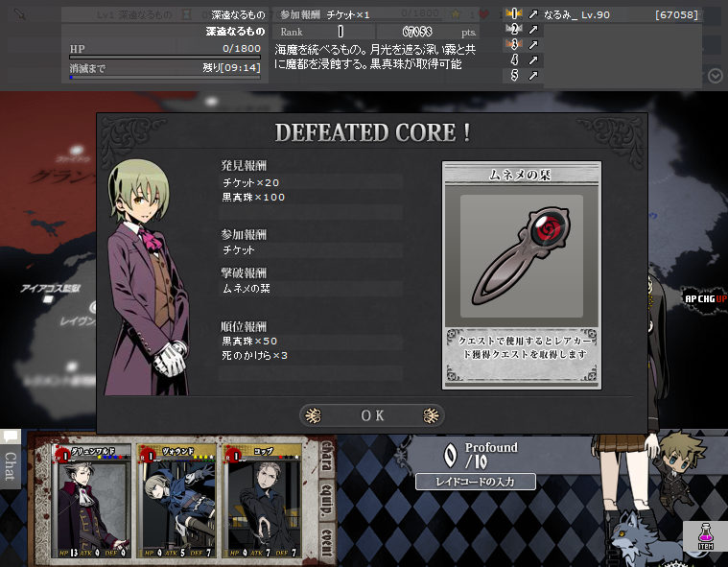The height and width of the screenshot is (567, 728).
Task: Select the ヴォランド character card
Action: coord(176,501)
